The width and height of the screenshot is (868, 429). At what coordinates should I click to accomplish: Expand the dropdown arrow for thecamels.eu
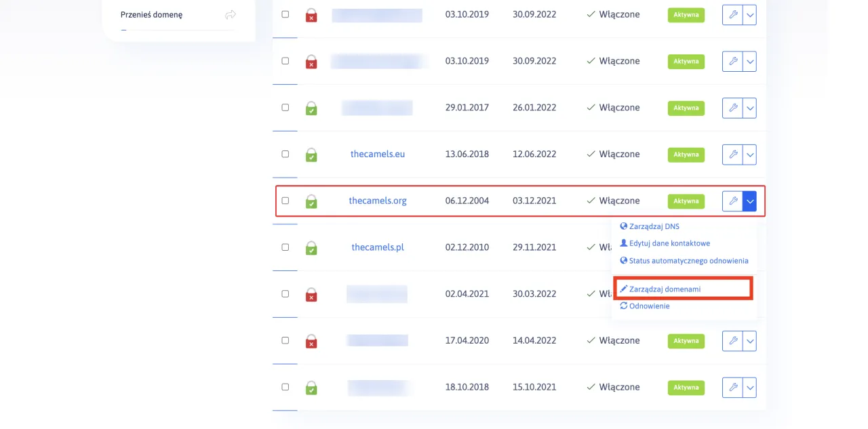point(749,155)
